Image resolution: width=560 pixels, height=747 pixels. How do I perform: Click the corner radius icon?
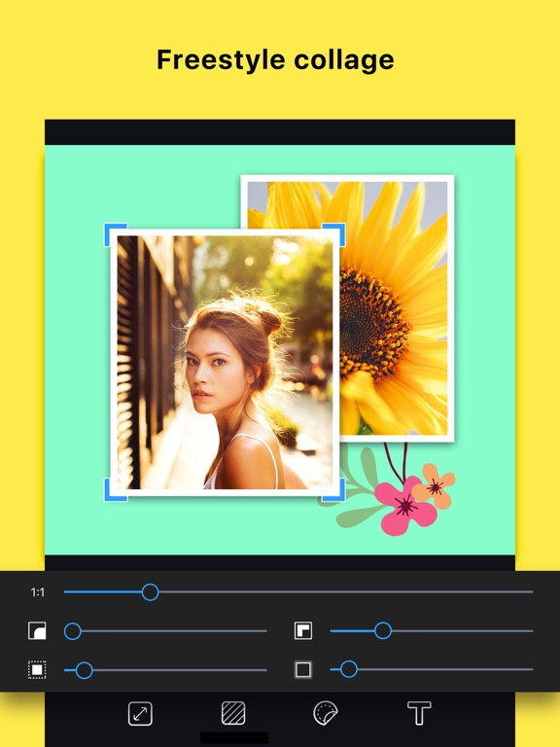click(x=37, y=630)
